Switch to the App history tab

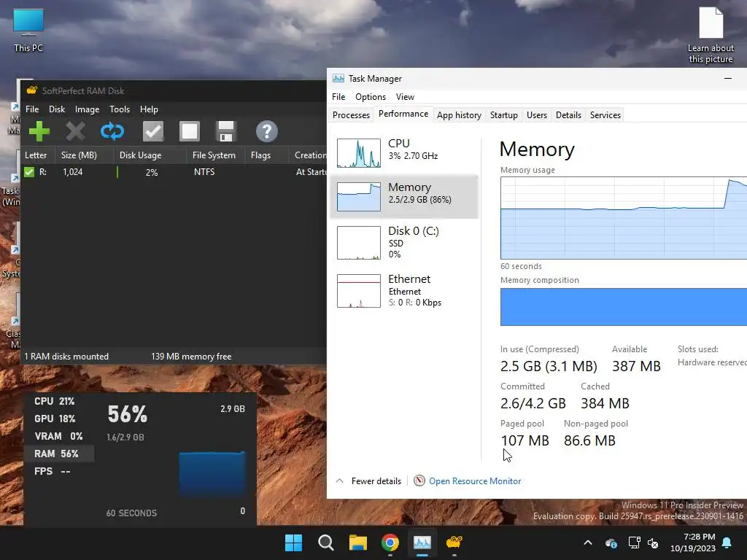tap(460, 115)
